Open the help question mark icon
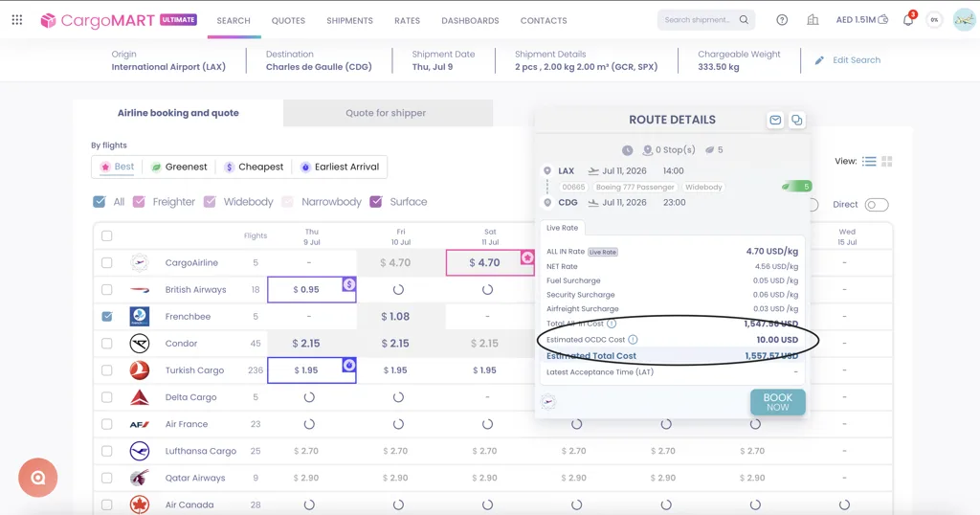This screenshot has width=980, height=515. tap(782, 20)
